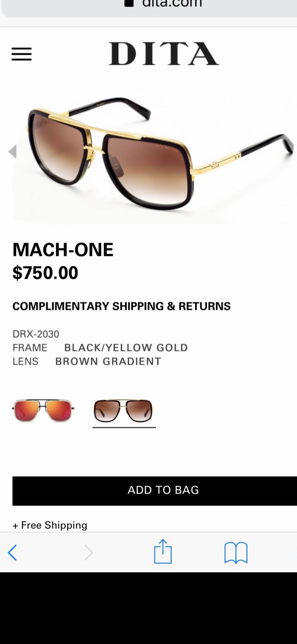297x644 pixels.
Task: Tap the Black/Yellow Gold frame label
Action: click(126, 347)
